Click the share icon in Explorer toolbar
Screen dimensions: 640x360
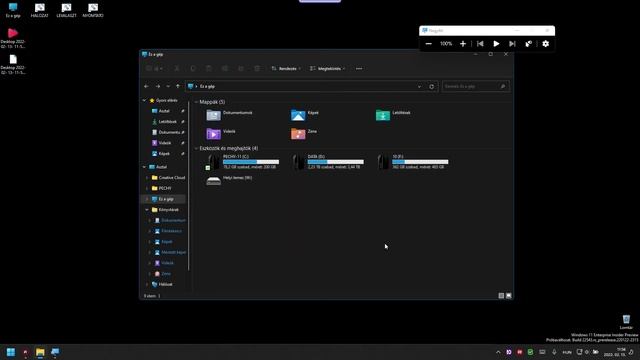coord(241,69)
